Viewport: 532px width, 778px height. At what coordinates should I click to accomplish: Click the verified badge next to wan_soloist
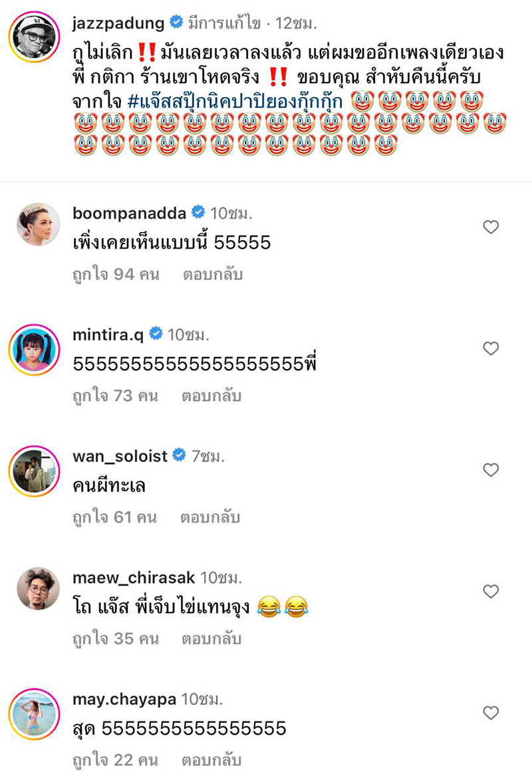click(179, 455)
